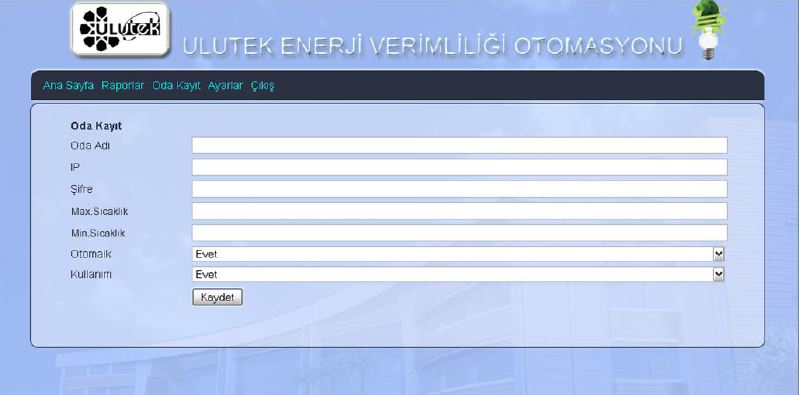This screenshot has height=395, width=799.
Task: Focus the Şifre input box
Action: pyautogui.click(x=460, y=189)
